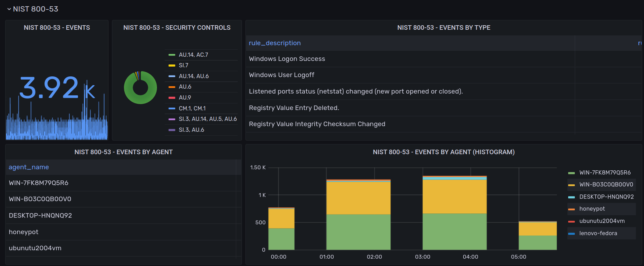The height and width of the screenshot is (266, 644).
Task: Click the green AU.14, AC.7 legend swatch
Action: coord(172,55)
